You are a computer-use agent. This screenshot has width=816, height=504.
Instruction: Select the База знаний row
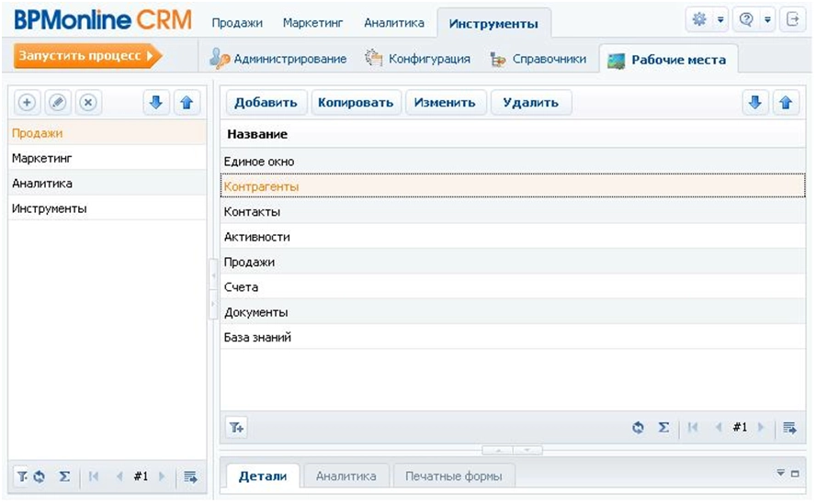[513, 337]
